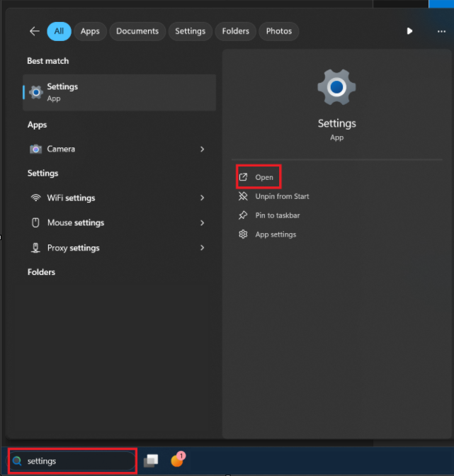Click the Camera app icon
The width and height of the screenshot is (454, 476).
click(x=35, y=149)
